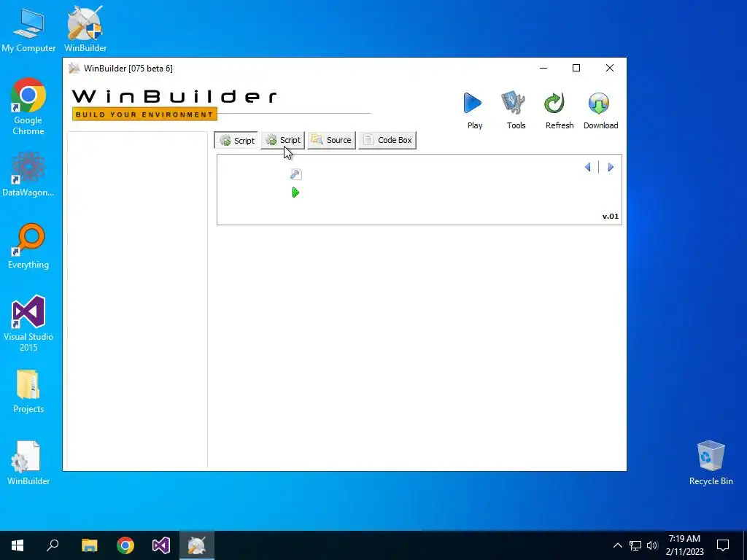Select the DataWagon desktop shortcut
Image resolution: width=747 pixels, height=560 pixels.
(x=28, y=174)
